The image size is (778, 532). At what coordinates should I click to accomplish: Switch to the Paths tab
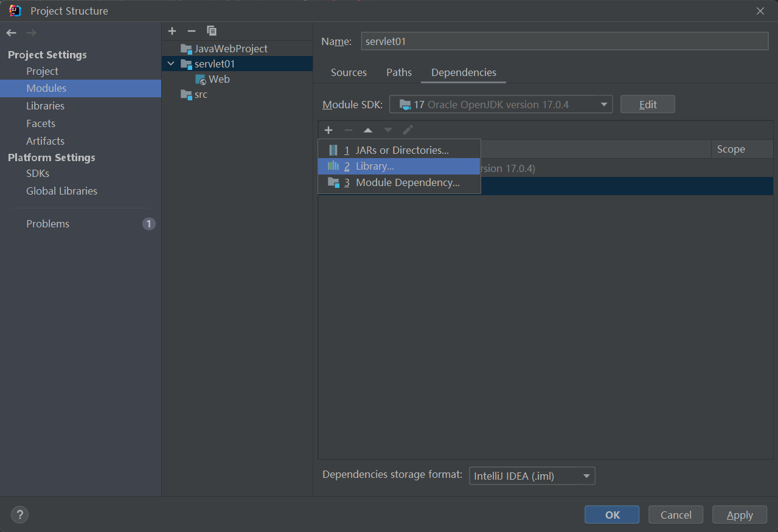399,72
